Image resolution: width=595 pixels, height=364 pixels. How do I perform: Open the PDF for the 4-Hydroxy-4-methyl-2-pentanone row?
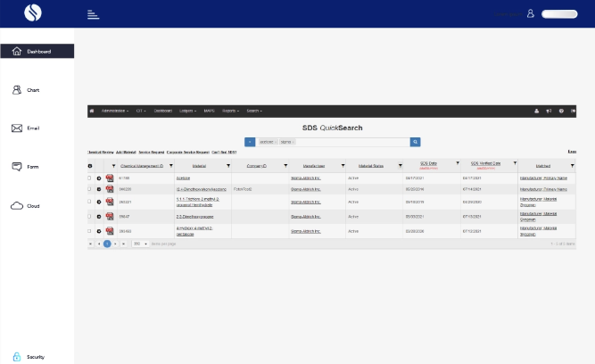coord(110,231)
